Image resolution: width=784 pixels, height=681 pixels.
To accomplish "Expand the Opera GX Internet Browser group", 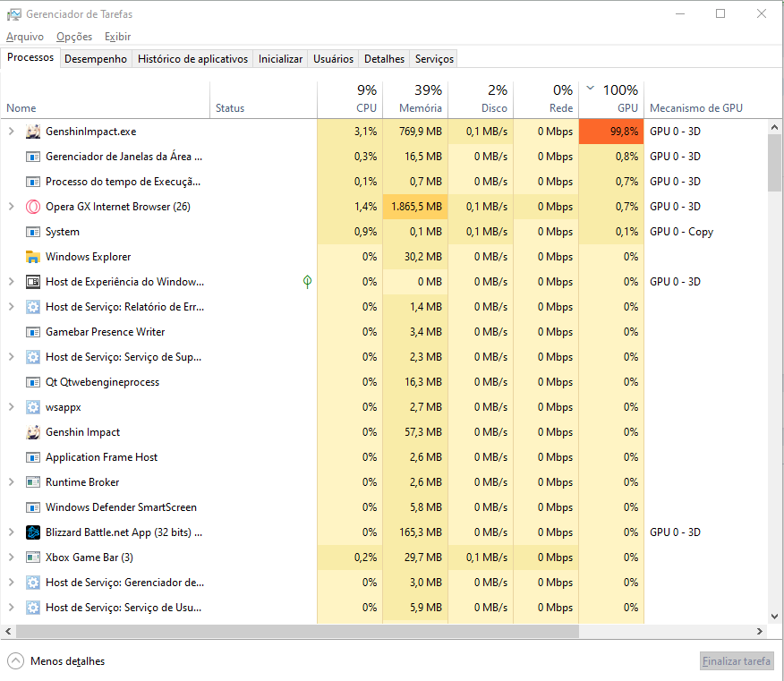I will coord(11,207).
